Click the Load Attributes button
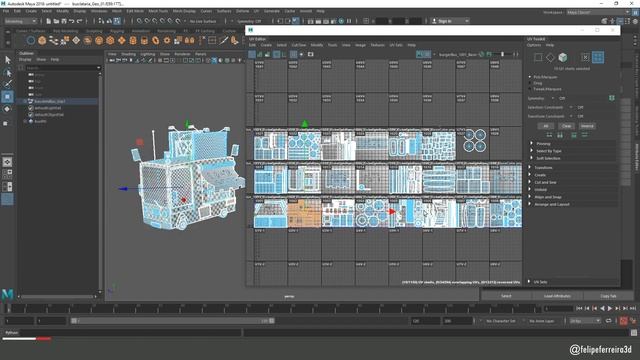The image size is (640, 360). pos(557,296)
